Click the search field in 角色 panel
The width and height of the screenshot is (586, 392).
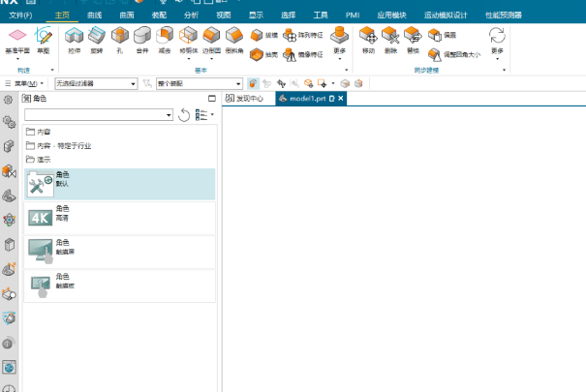[94, 115]
